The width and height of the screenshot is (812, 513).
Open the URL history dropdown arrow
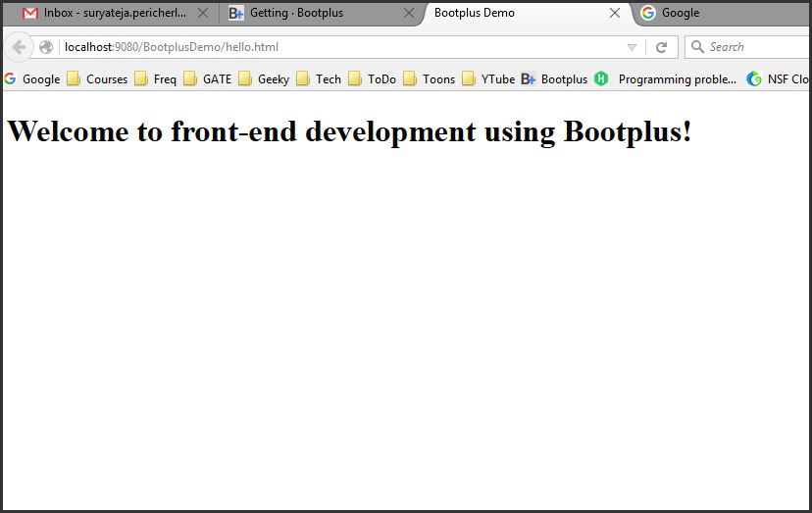coord(632,47)
